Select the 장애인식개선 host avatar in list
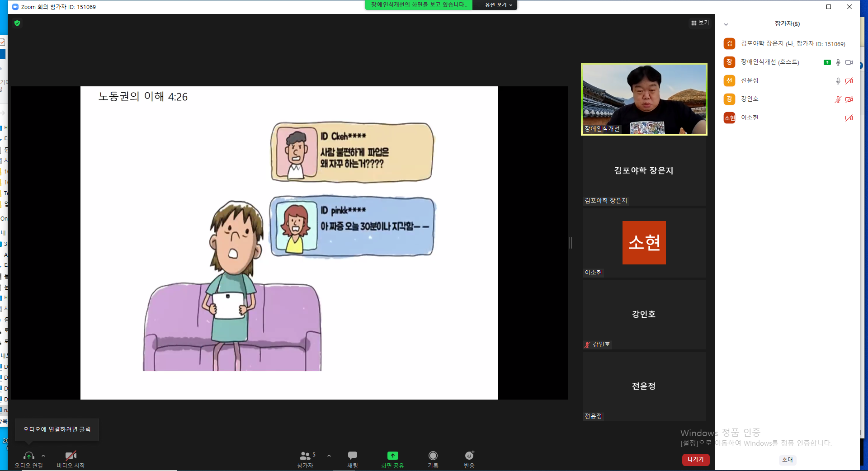Screen dimensions: 868x471 tap(729, 62)
